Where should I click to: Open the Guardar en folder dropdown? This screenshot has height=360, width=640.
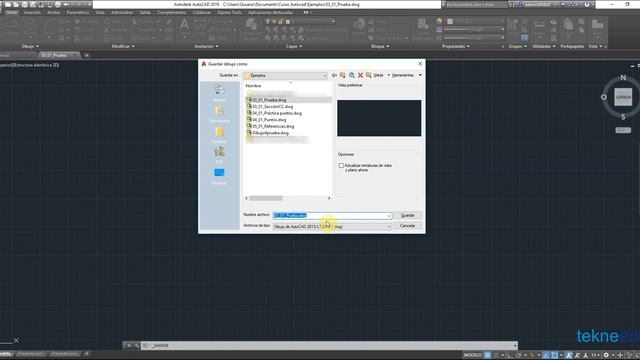[x=285, y=76]
